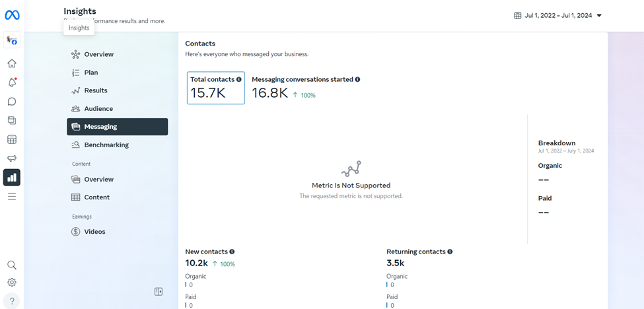Image resolution: width=644 pixels, height=309 pixels.
Task: Go to the Audience section
Action: tap(98, 108)
